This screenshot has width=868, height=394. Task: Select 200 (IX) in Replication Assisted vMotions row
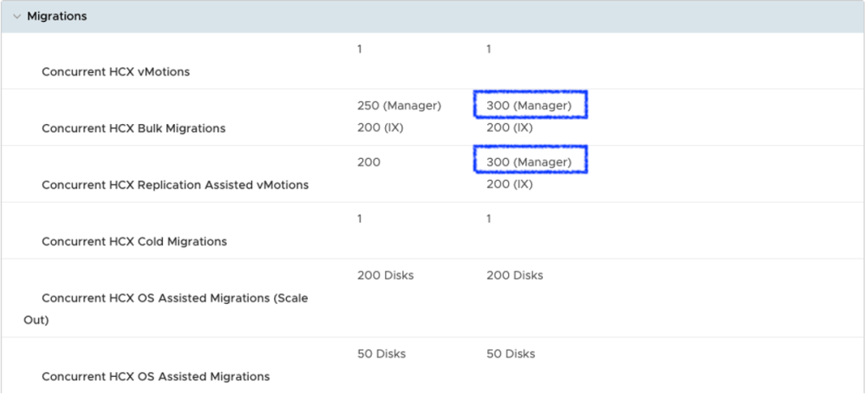[x=509, y=184]
